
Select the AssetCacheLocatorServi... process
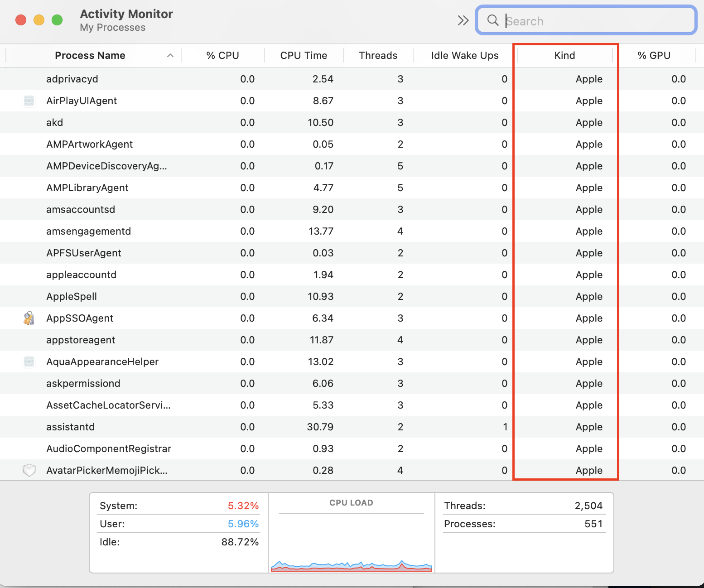click(x=108, y=405)
